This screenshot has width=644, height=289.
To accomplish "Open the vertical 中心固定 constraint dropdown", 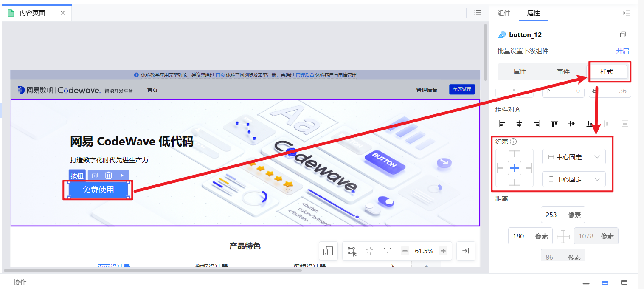I will (574, 179).
